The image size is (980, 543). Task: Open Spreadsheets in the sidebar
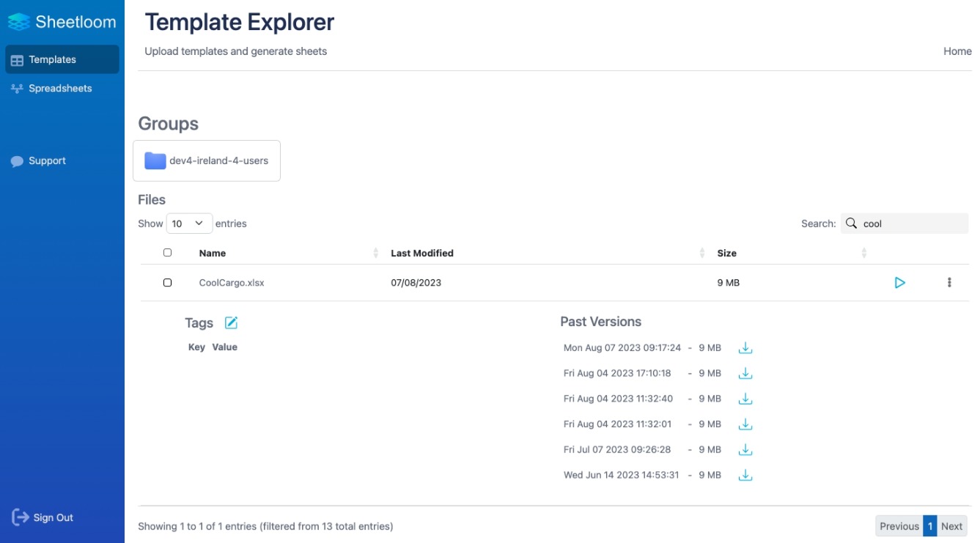[x=60, y=89]
